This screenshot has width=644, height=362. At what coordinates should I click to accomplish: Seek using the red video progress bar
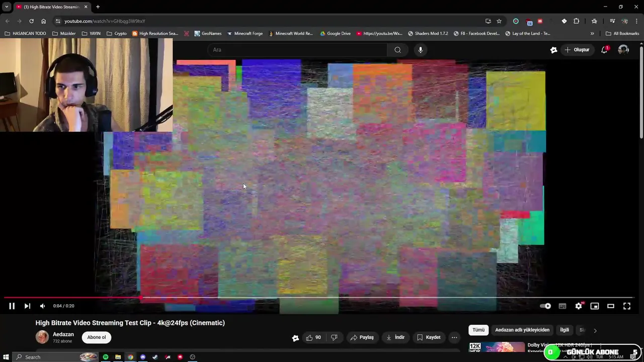click(318, 298)
